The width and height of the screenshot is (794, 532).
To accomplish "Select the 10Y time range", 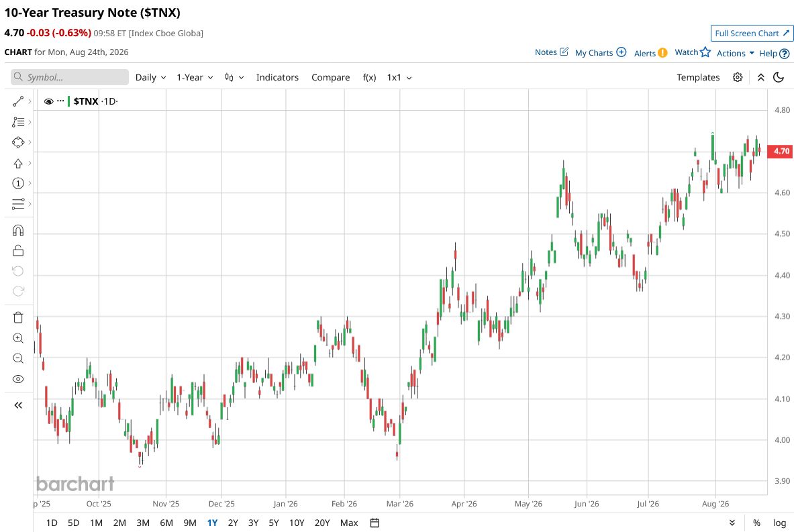I will click(297, 523).
